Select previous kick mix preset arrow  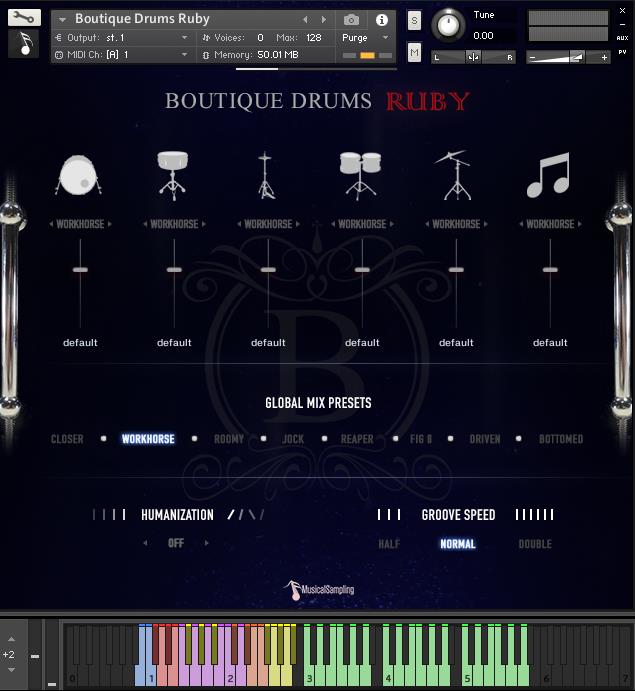[51, 224]
